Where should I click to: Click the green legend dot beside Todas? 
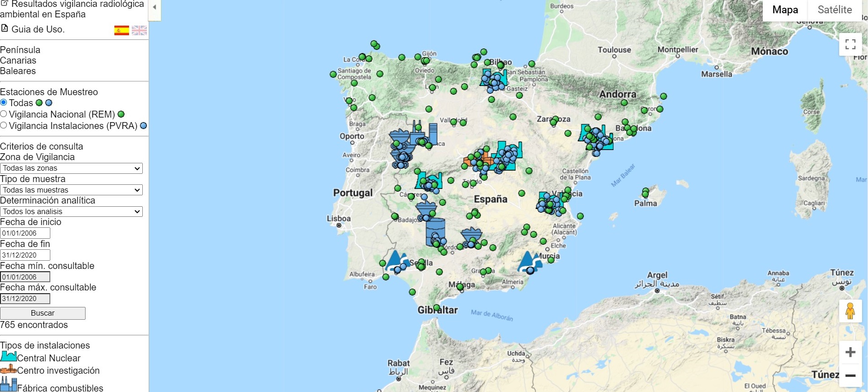[39, 103]
